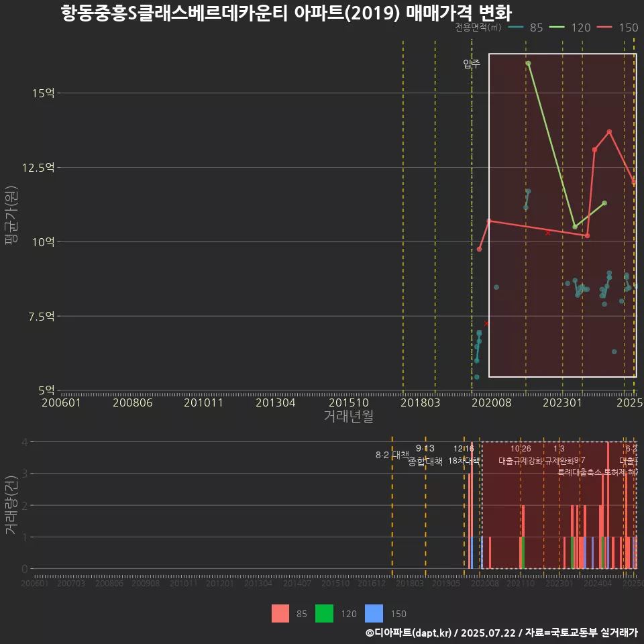Select the 150 line legend entry at top
This screenshot has width=644, height=644.
[617, 28]
